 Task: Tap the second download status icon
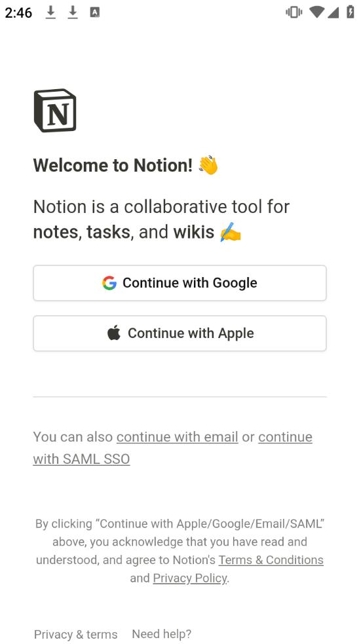tap(73, 12)
